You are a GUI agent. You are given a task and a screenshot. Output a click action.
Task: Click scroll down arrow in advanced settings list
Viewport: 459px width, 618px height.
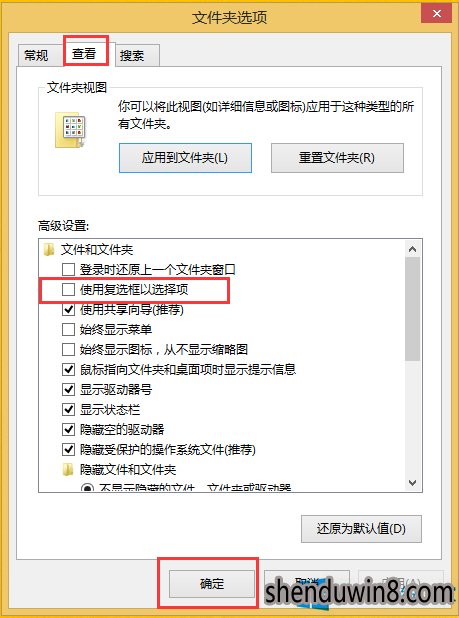(x=413, y=482)
